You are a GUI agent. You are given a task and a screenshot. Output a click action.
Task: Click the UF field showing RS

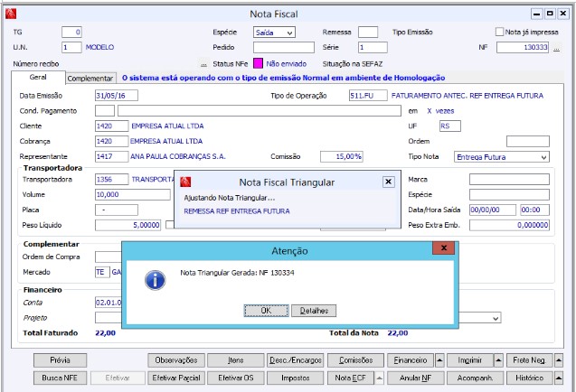(x=450, y=126)
